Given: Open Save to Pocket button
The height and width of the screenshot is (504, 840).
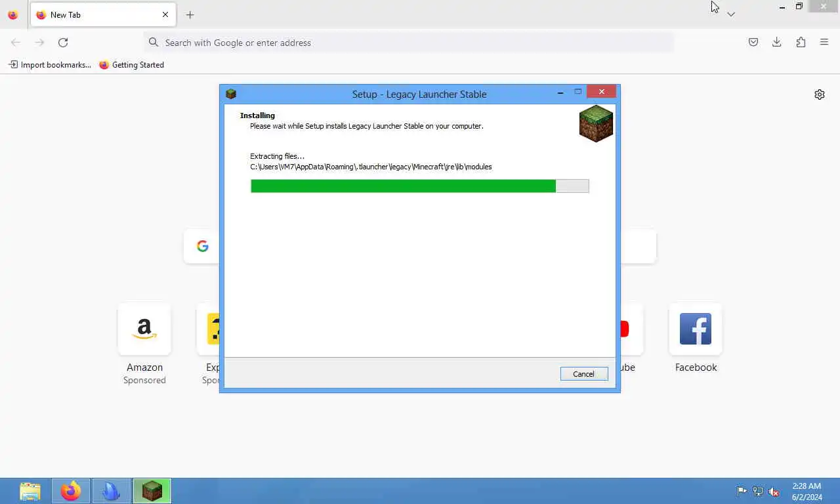Looking at the screenshot, I should pos(753,43).
